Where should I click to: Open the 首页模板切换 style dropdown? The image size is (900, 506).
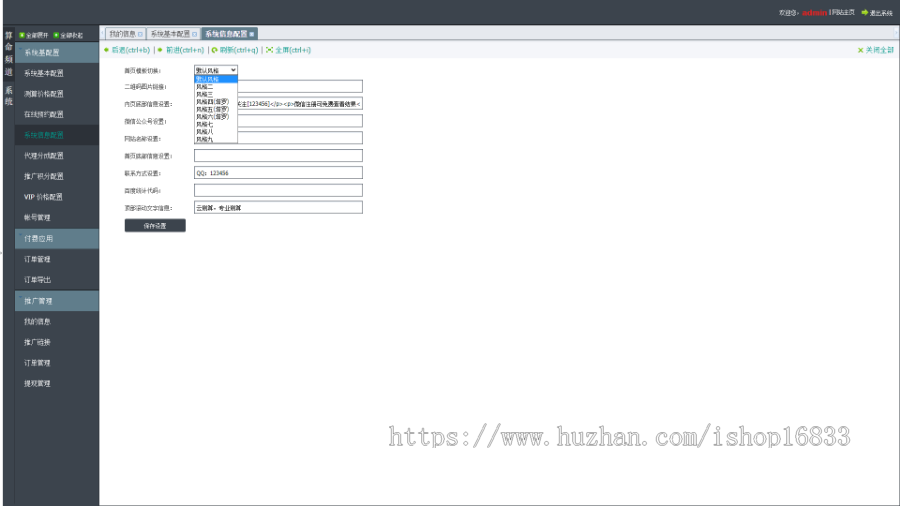pos(216,70)
